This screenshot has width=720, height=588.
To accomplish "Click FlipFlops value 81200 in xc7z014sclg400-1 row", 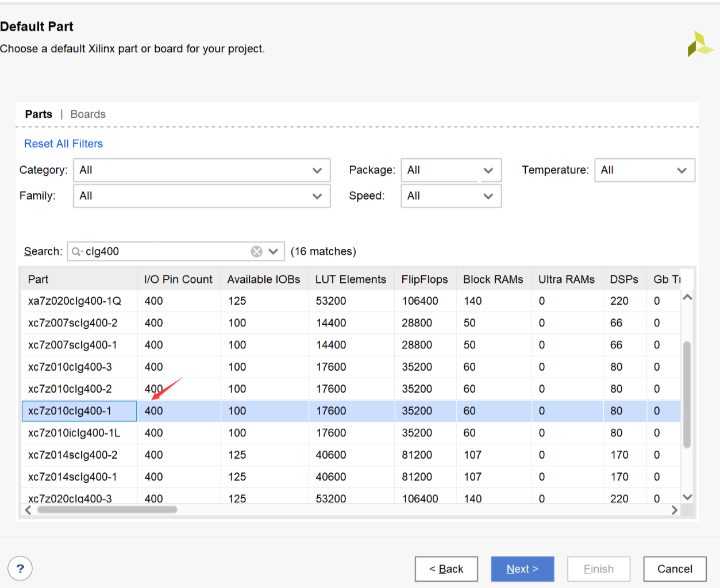I will [x=417, y=477].
